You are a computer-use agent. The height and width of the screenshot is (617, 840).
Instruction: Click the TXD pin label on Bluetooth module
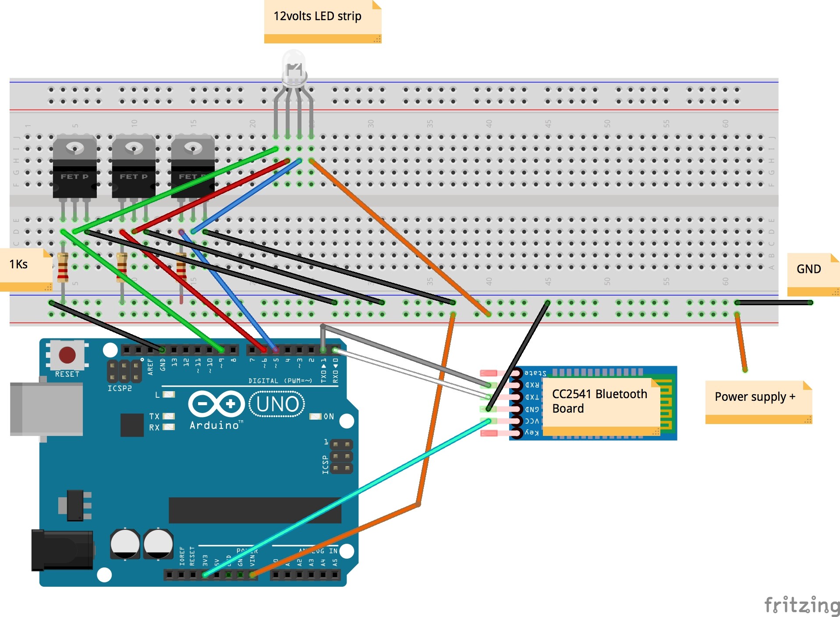coord(532,397)
